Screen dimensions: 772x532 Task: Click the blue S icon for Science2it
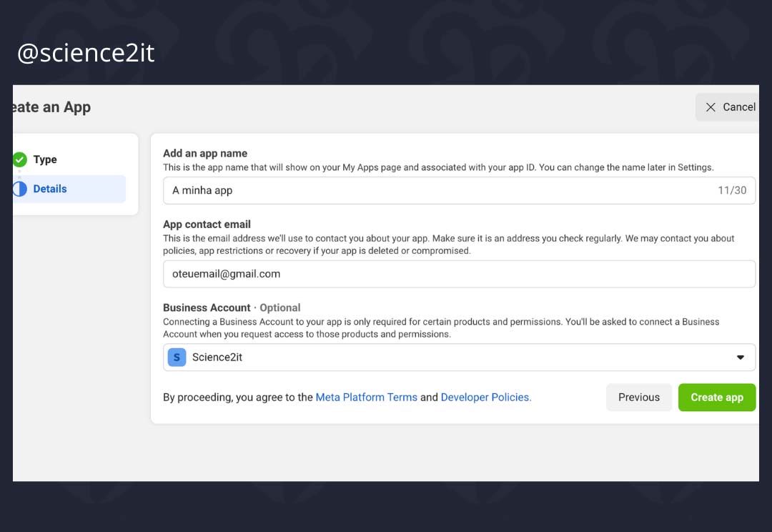pos(177,357)
